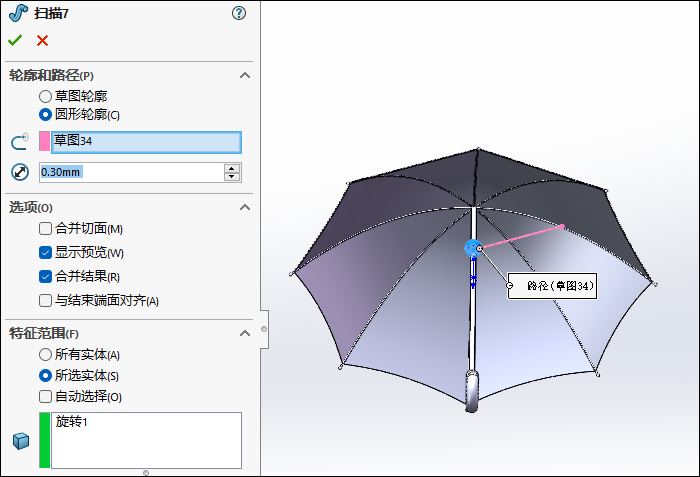Click the pink path line on the umbrella

521,237
